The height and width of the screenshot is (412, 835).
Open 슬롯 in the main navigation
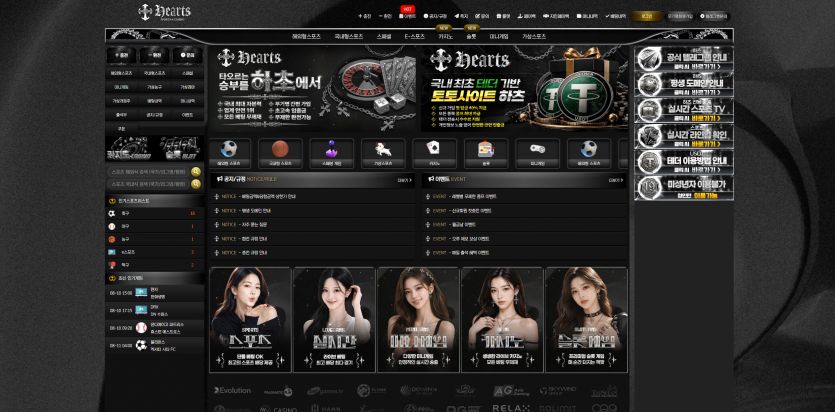[x=471, y=37]
